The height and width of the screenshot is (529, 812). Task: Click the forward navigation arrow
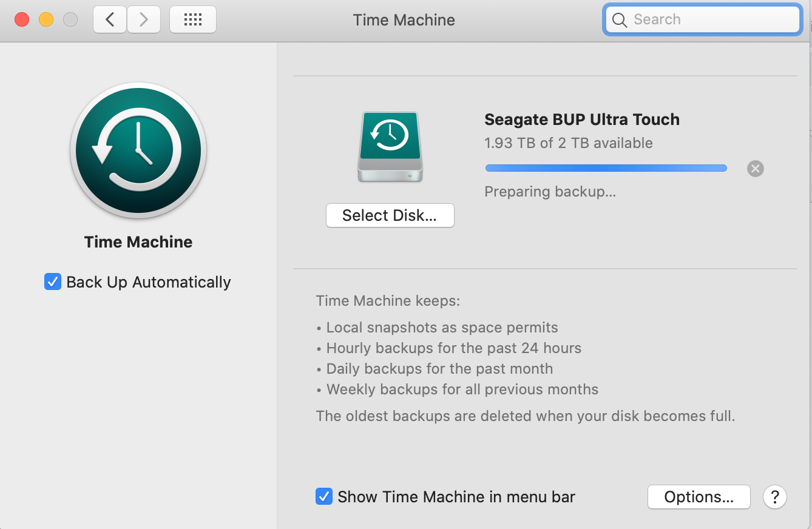click(x=144, y=20)
